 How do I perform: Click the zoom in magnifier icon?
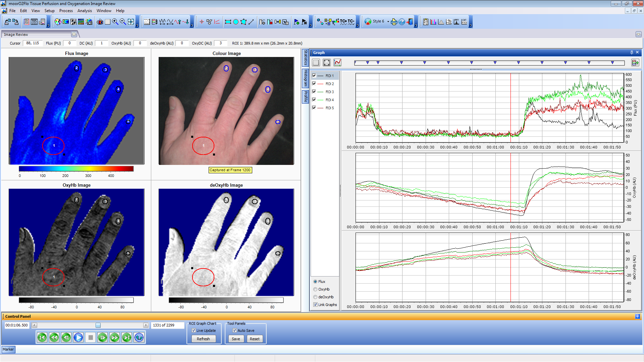point(115,22)
